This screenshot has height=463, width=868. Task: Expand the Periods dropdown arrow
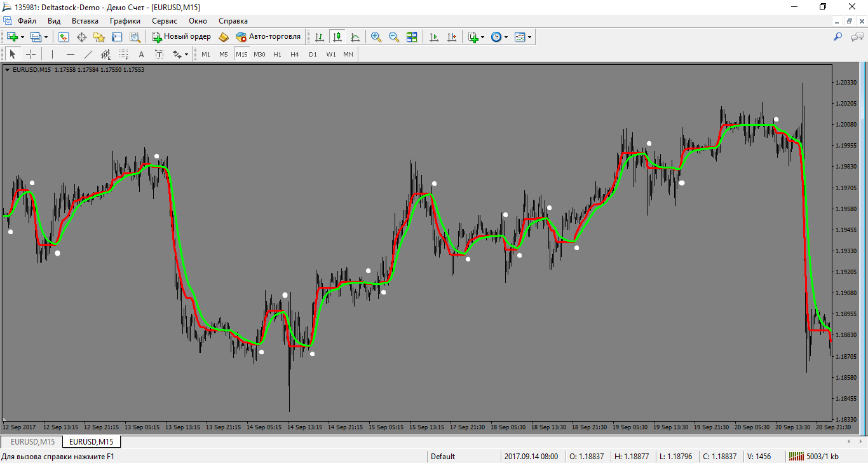point(506,37)
